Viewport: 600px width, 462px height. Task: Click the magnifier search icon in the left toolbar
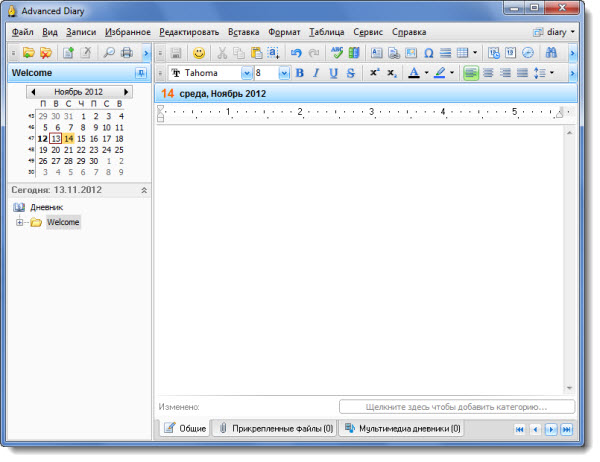point(109,52)
